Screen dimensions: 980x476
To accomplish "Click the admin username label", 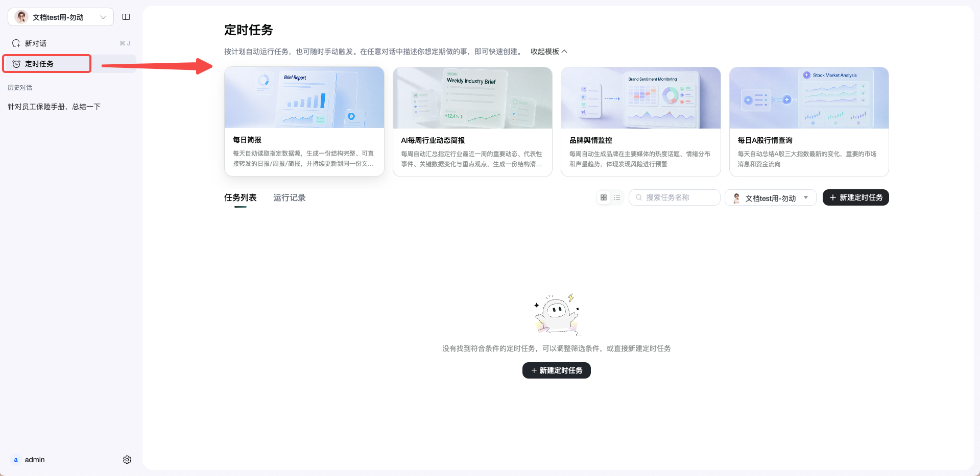I will pos(35,460).
